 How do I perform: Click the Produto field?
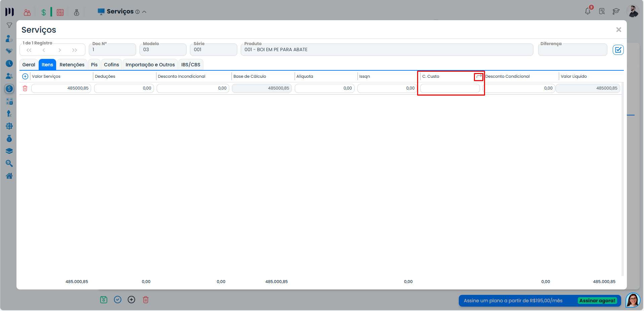(387, 49)
